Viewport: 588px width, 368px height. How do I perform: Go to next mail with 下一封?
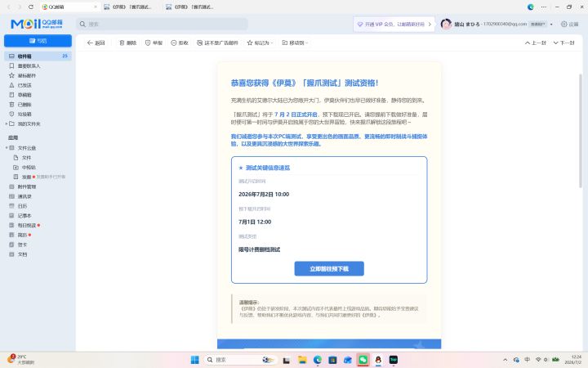[564, 43]
